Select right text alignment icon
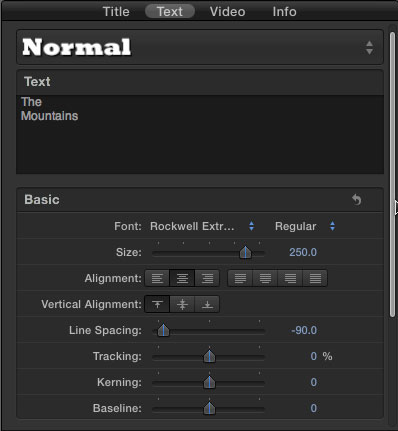This screenshot has height=431, width=398. 207,278
